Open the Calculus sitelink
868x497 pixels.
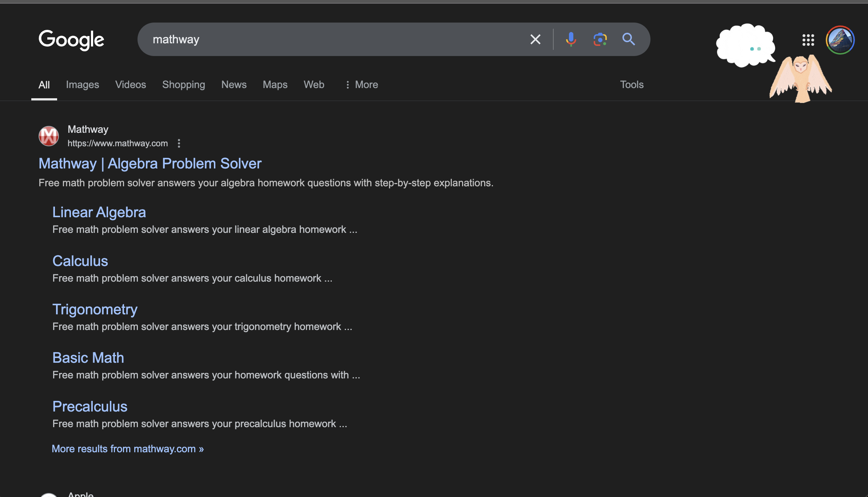pos(80,261)
